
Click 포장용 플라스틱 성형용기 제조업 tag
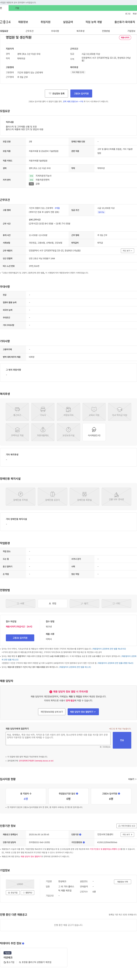click(x=35, y=962)
